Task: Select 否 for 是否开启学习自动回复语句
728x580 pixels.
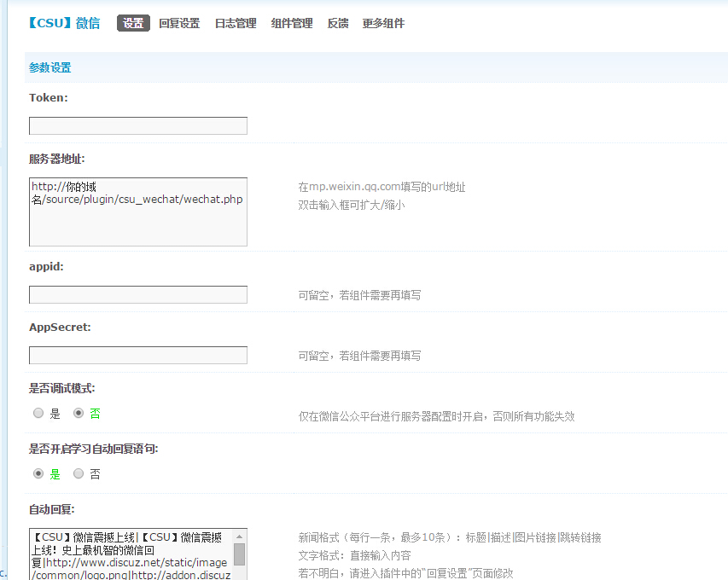Action: pyautogui.click(x=79, y=473)
